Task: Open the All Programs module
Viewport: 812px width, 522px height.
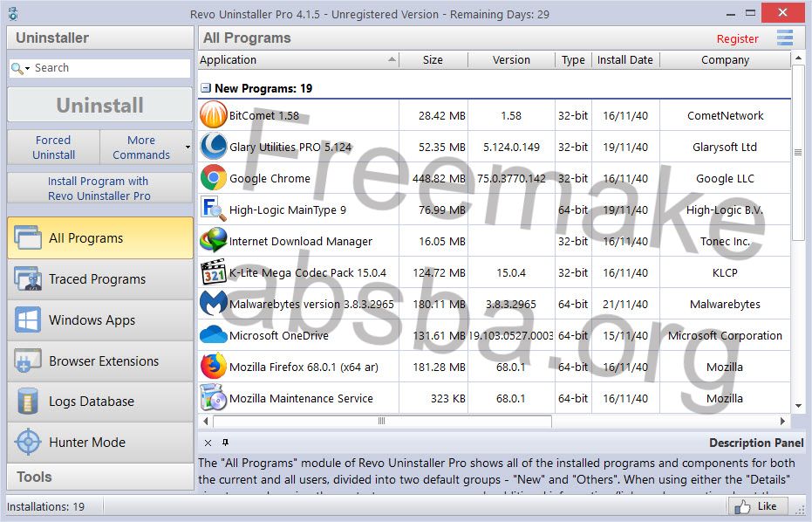Action: pos(100,238)
